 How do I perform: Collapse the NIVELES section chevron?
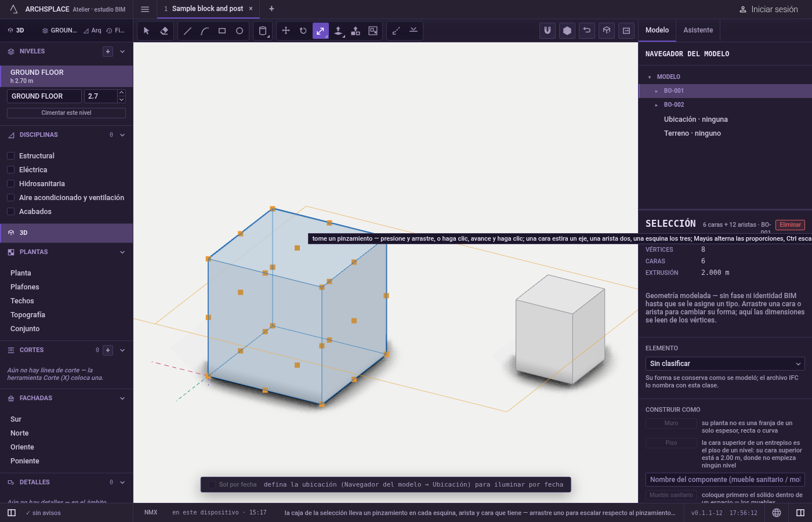[x=122, y=52]
